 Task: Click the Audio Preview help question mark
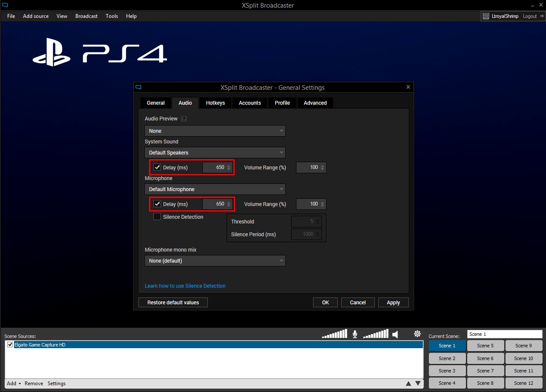pyautogui.click(x=184, y=118)
